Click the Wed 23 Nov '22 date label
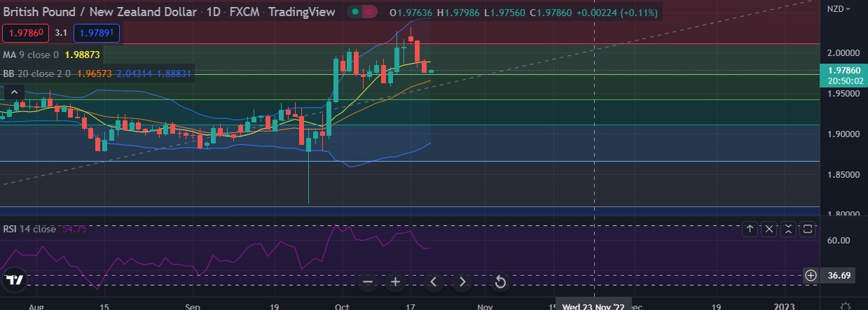The image size is (868, 310). point(593,306)
